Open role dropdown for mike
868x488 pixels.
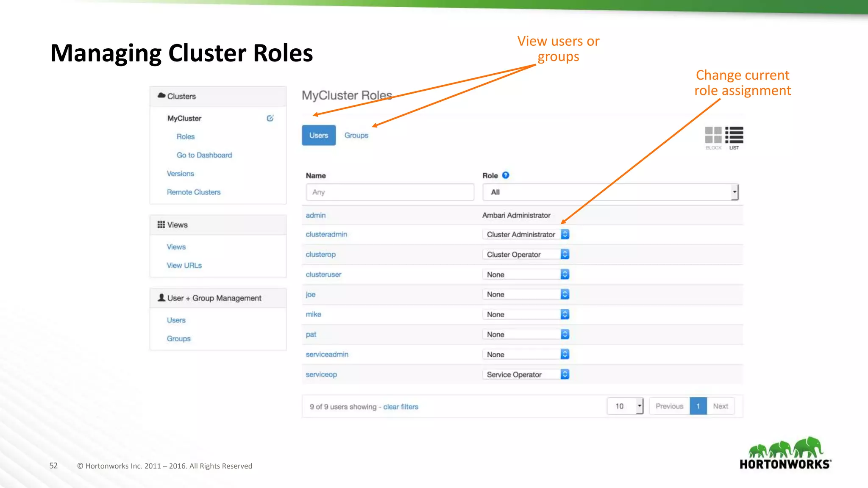coord(526,314)
